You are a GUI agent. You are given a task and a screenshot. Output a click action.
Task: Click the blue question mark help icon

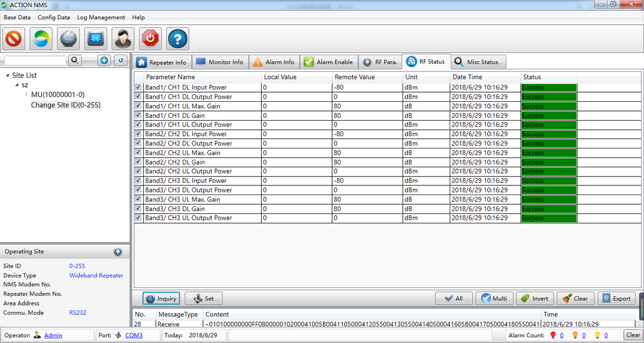coord(178,39)
